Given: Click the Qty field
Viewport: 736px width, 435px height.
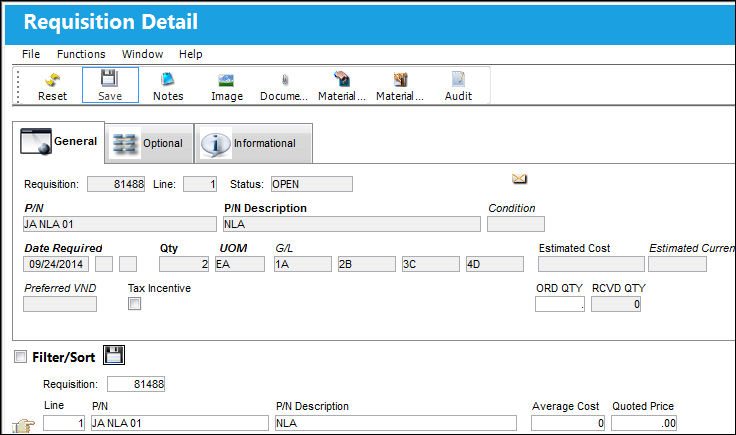Looking at the screenshot, I should point(184,264).
